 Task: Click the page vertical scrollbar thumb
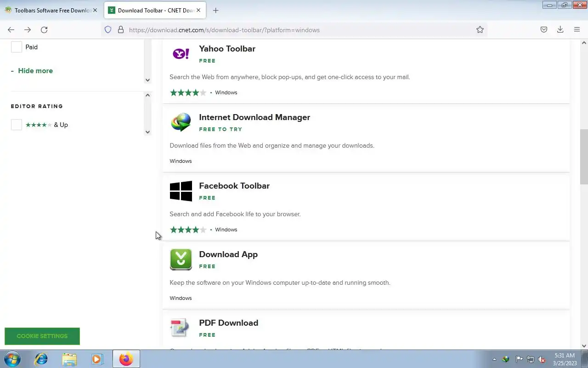tap(584, 156)
